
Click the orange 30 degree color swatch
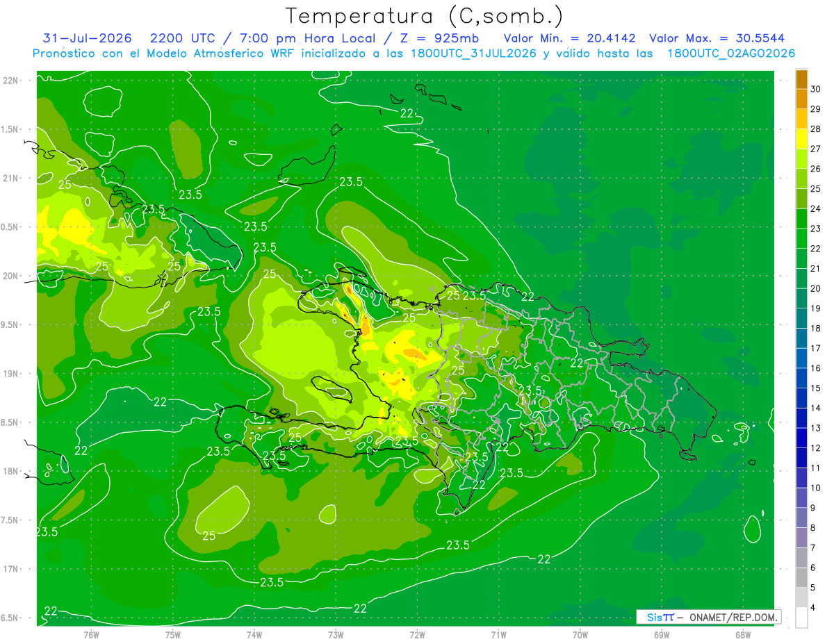(801, 79)
